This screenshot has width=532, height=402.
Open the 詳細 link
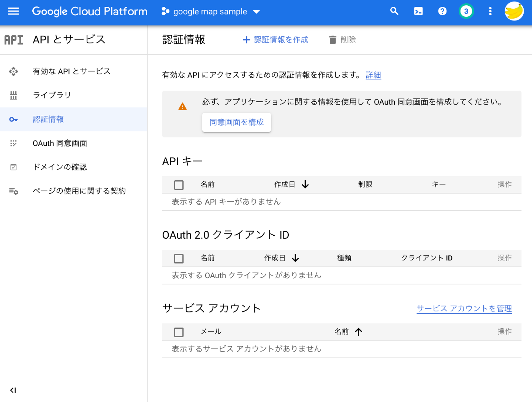click(x=373, y=75)
